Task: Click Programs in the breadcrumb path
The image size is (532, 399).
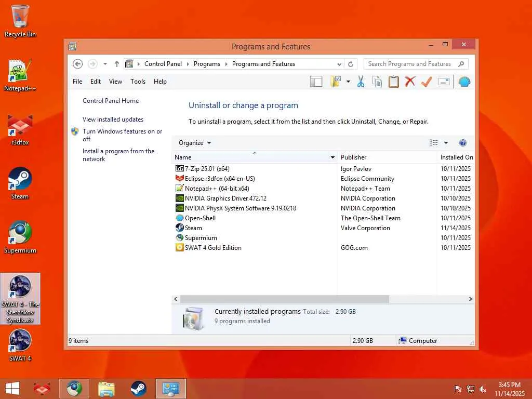Action: point(207,64)
